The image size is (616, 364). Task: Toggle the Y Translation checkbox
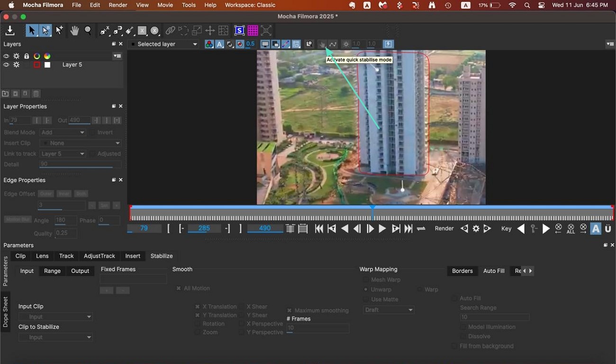click(197, 315)
